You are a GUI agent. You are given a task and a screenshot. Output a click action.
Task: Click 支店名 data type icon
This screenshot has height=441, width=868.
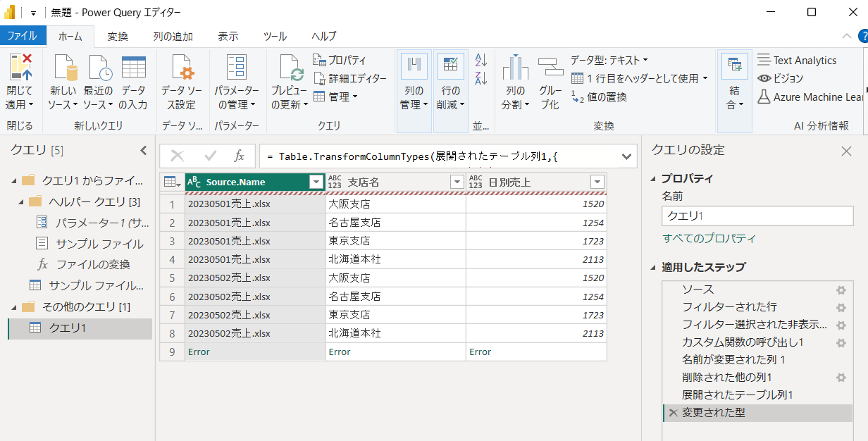335,182
